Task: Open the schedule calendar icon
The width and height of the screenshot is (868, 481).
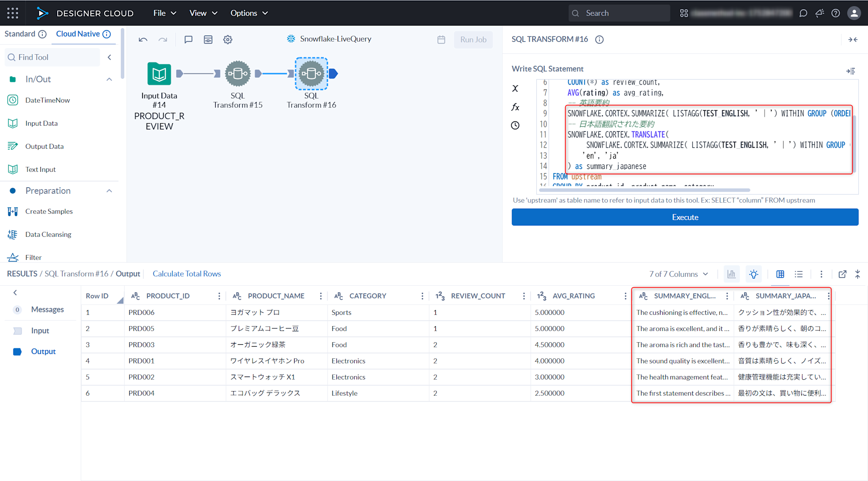Action: [441, 39]
